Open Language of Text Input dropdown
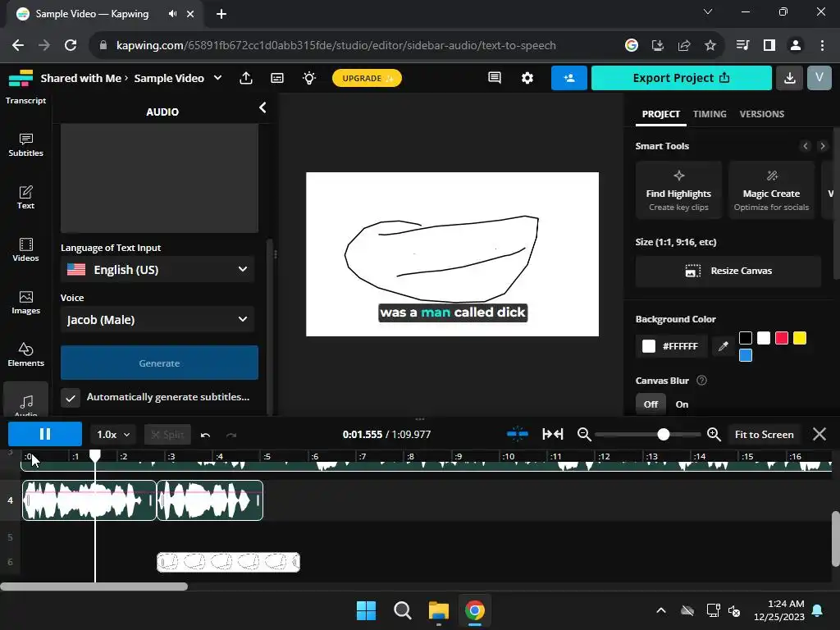 point(157,269)
